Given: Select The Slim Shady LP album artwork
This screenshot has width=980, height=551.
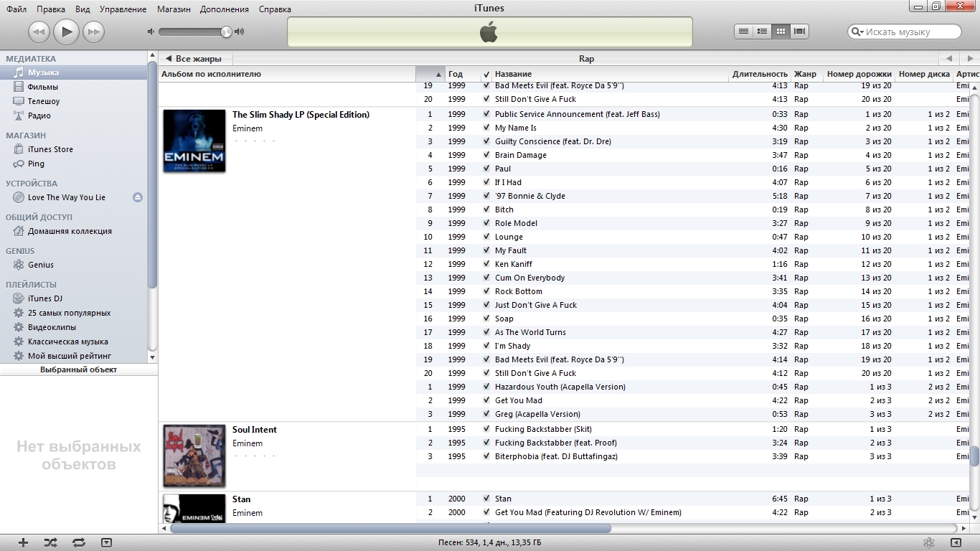Looking at the screenshot, I should pos(194,141).
